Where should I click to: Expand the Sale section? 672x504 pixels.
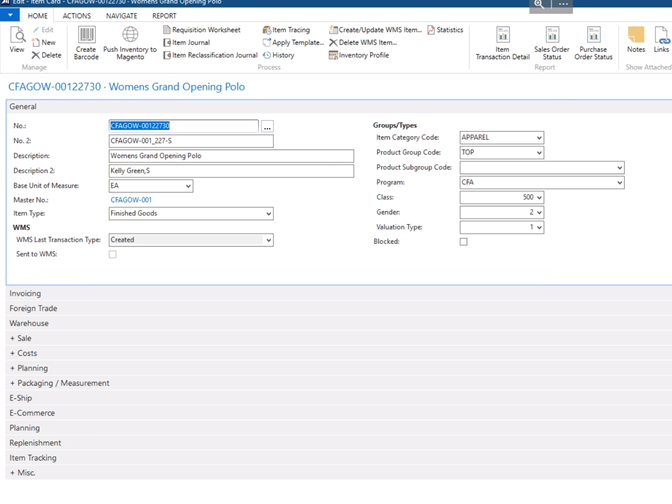click(339, 339)
